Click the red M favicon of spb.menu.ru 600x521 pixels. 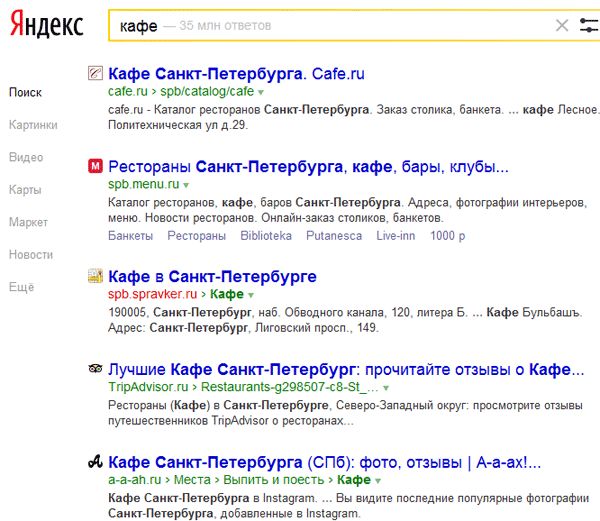95,166
